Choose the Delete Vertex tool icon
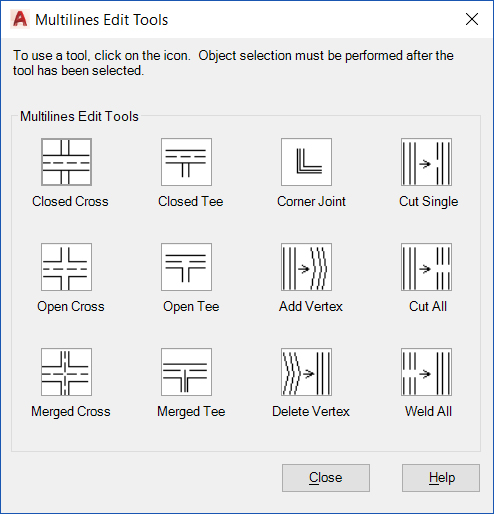Image resolution: width=494 pixels, height=514 pixels. pyautogui.click(x=306, y=372)
